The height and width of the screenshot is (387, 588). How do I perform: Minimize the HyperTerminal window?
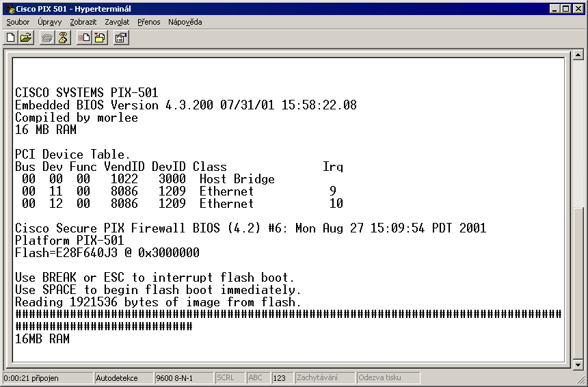click(555, 9)
